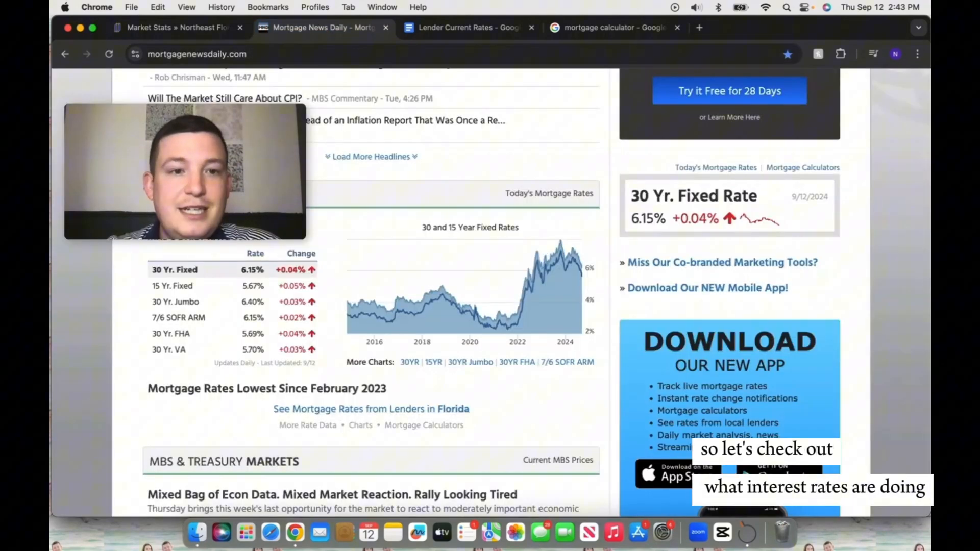980x551 pixels.
Task: Close the Lender Current Rates tab
Action: [x=531, y=28]
